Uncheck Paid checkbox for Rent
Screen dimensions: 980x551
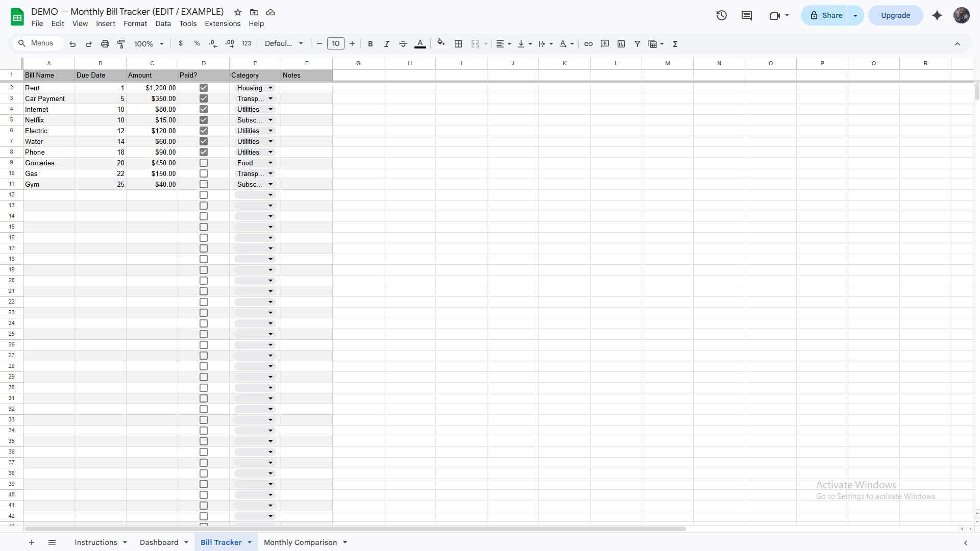pos(204,88)
